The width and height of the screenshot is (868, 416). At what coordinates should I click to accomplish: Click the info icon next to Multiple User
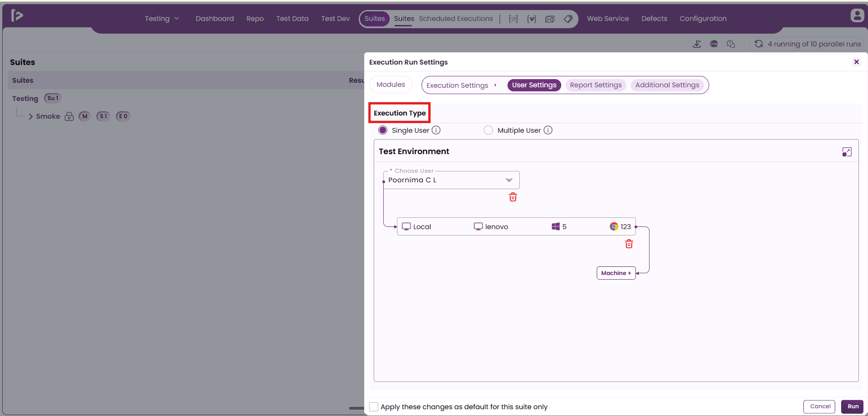click(548, 130)
